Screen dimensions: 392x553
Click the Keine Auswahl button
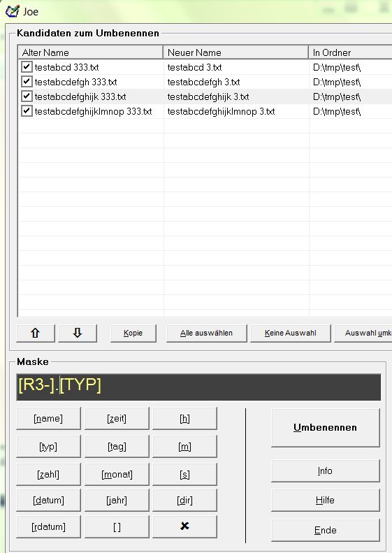pos(291,333)
